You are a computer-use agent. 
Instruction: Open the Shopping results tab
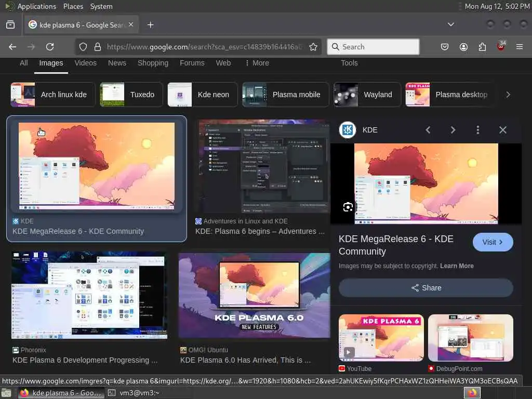coord(153,63)
